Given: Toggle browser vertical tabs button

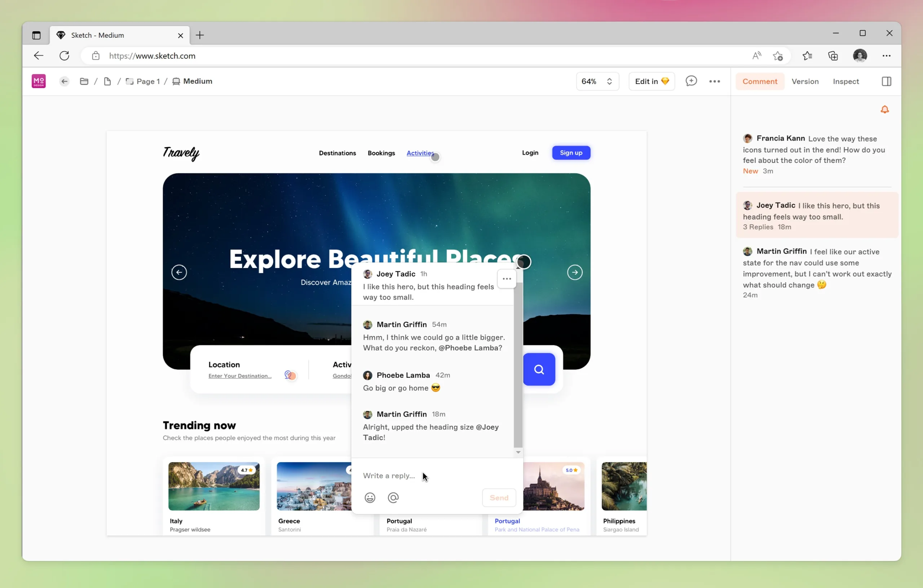Looking at the screenshot, I should click(36, 35).
